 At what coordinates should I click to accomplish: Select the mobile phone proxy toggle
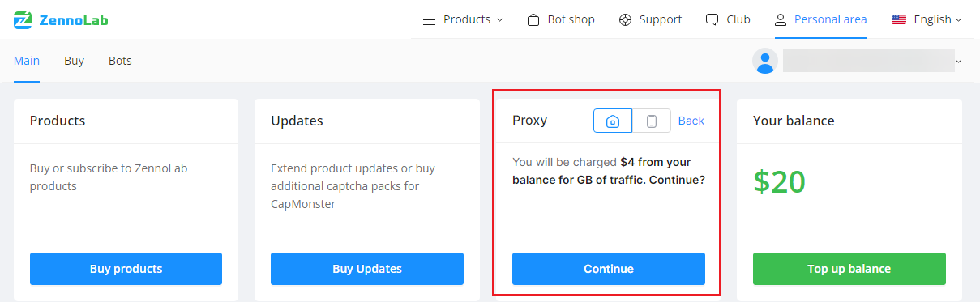(652, 121)
